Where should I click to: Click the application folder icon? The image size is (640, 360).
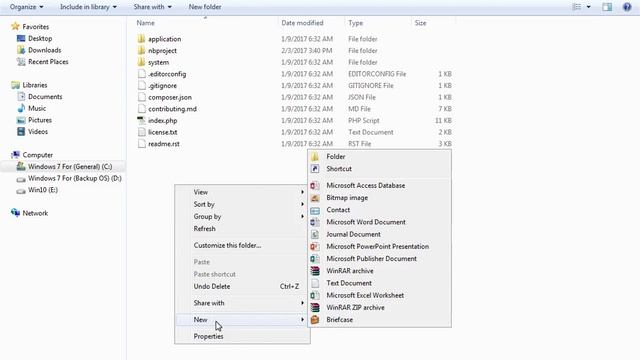click(141, 39)
